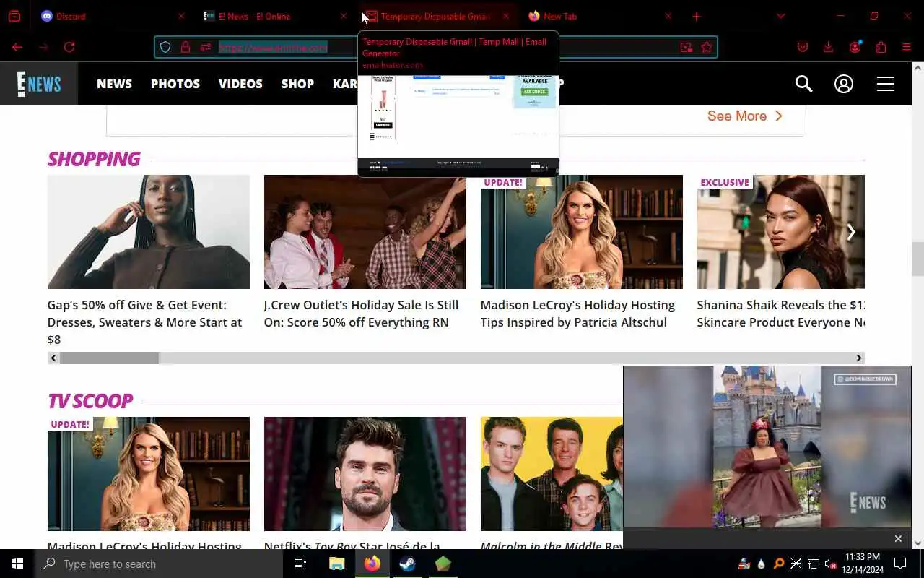Screen dimensions: 924x578
Task: Open the NEWS navigation item
Action: tap(114, 84)
